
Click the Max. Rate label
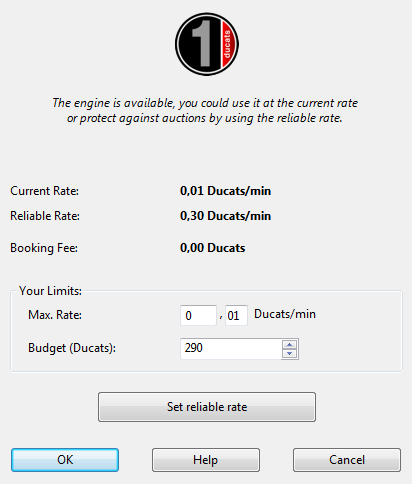click(x=55, y=315)
